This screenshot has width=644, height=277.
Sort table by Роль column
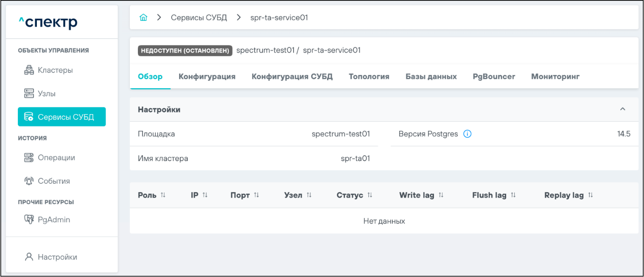click(x=163, y=195)
